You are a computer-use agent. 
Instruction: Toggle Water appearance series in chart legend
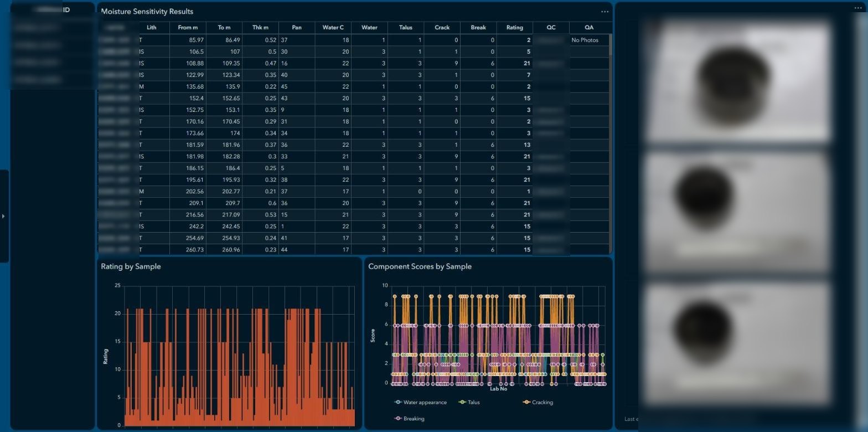pyautogui.click(x=420, y=403)
